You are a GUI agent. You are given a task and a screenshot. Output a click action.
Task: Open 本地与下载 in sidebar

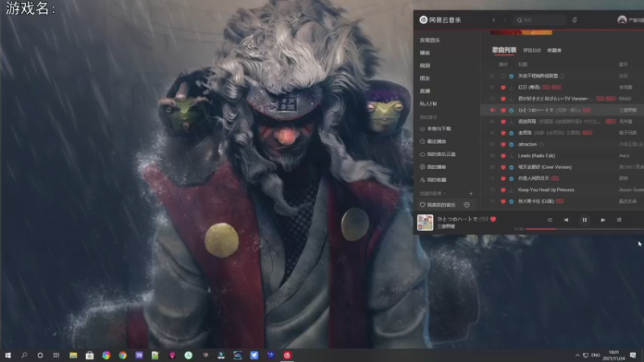(x=436, y=129)
